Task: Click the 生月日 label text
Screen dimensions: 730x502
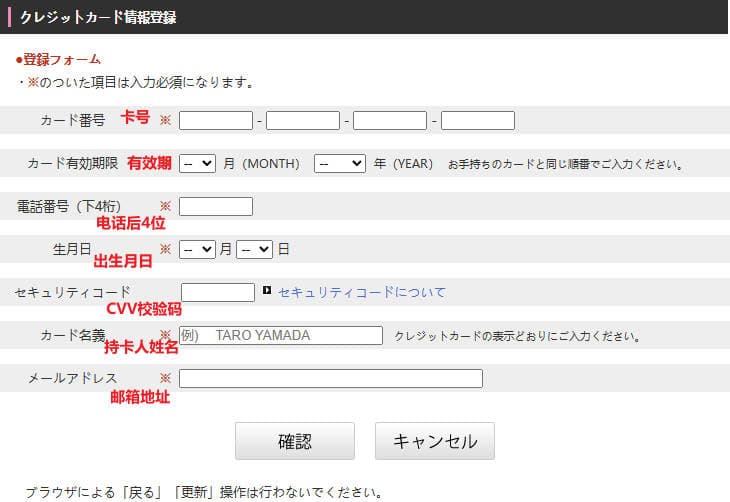Action: coord(72,249)
